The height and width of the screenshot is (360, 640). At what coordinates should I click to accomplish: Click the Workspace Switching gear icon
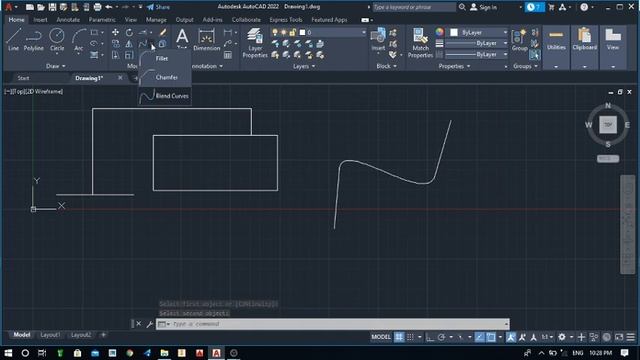(562, 337)
